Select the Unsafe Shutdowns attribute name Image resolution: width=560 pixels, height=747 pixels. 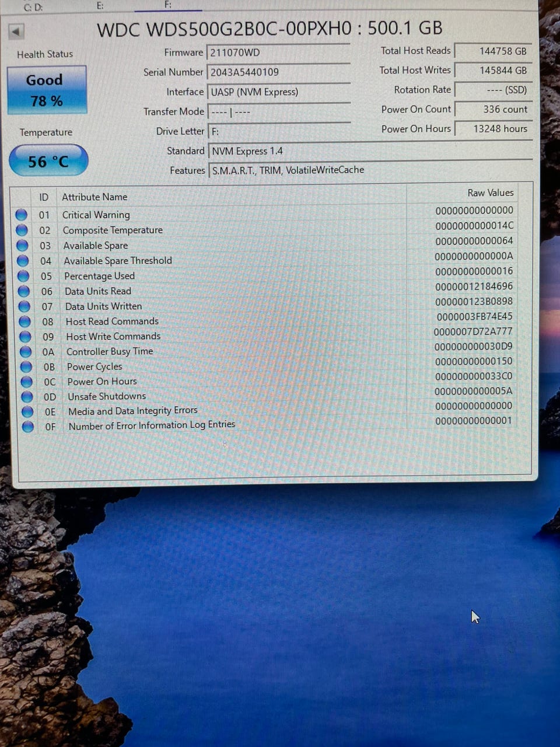[107, 396]
